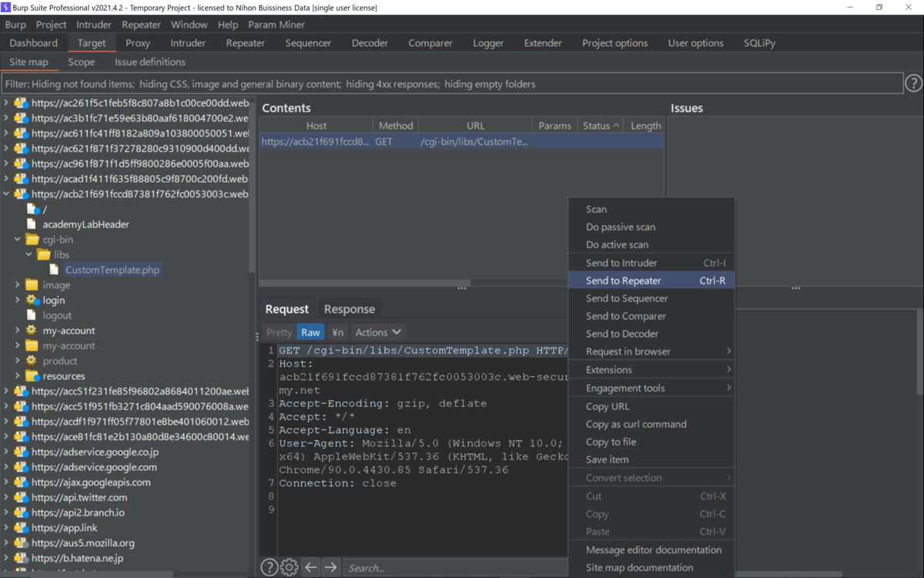Open the site map filter help icon

click(913, 83)
